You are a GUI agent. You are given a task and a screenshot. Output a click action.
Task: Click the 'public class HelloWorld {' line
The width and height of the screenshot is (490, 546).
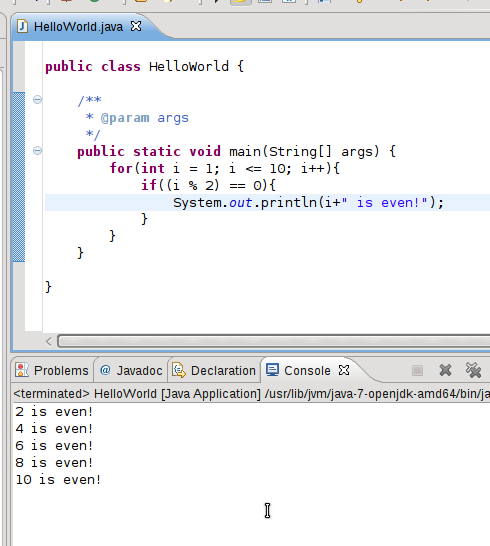click(x=145, y=66)
